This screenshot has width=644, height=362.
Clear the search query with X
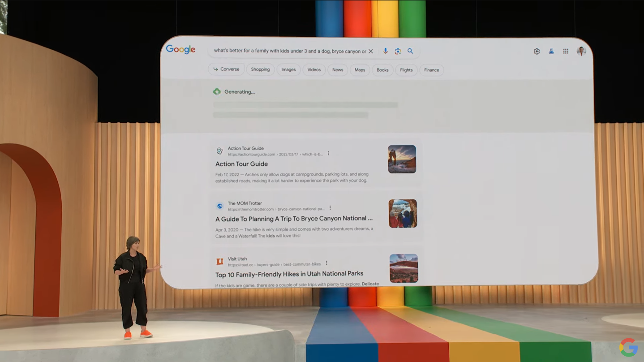(370, 51)
